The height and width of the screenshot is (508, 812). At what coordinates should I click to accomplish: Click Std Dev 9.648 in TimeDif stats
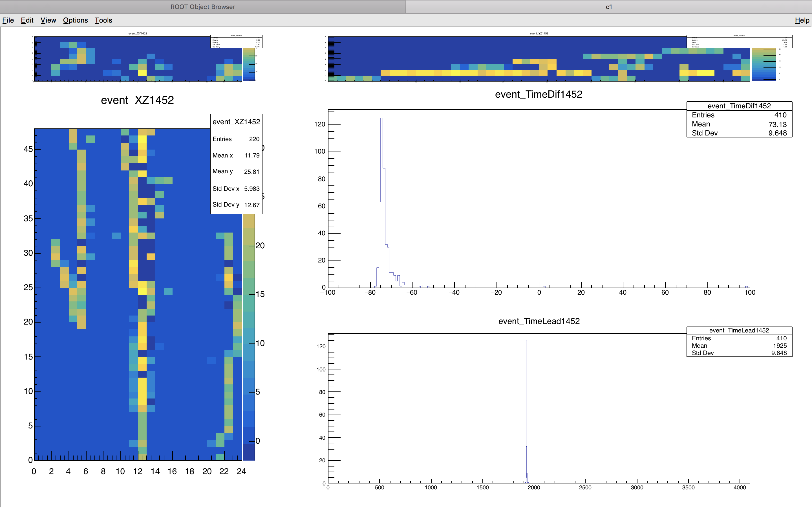click(739, 133)
